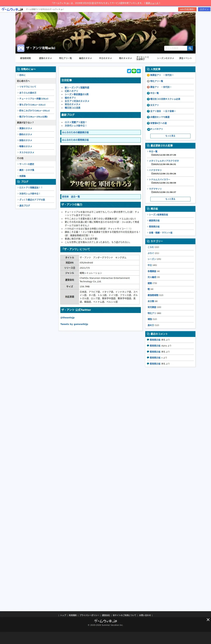Open 過去ブログ sidebar link
The image size is (211, 644).
click(24, 206)
